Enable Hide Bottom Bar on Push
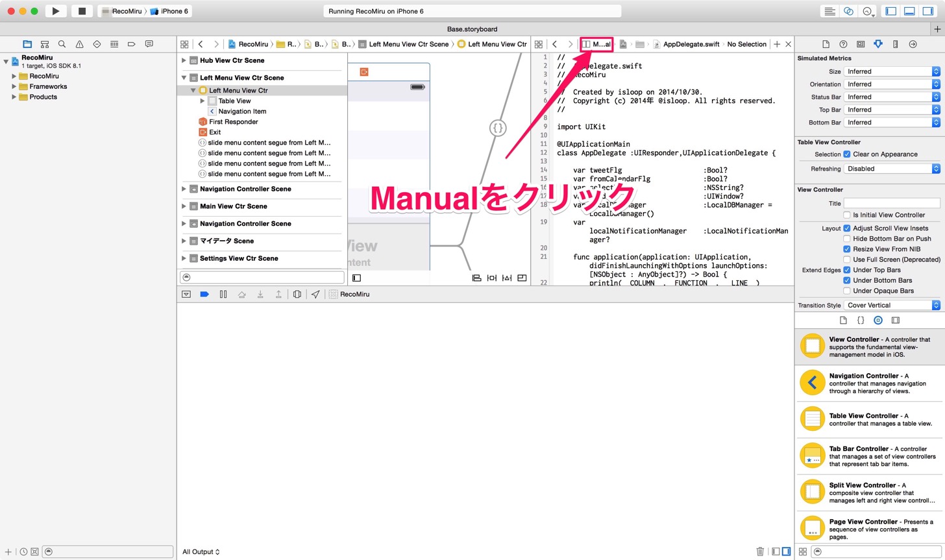The image size is (945, 560). [x=847, y=239]
